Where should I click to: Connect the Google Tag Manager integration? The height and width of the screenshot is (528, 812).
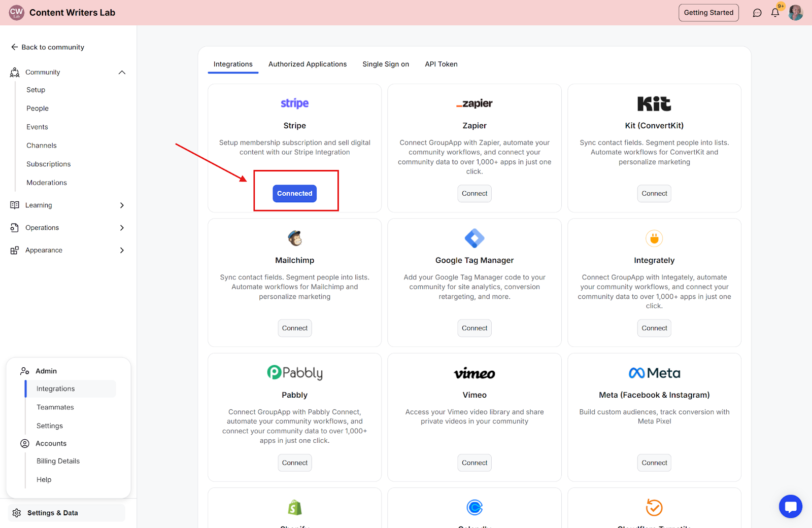tap(475, 328)
